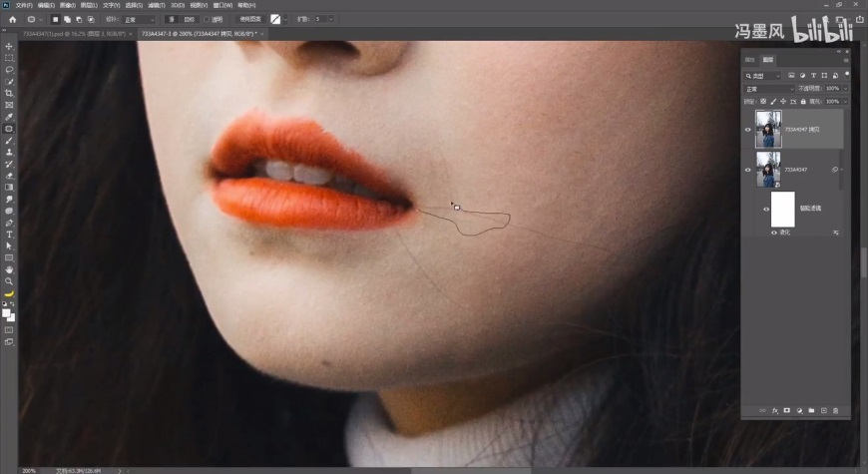Image resolution: width=868 pixels, height=474 pixels.
Task: Select the History Brush tool
Action: click(x=9, y=164)
